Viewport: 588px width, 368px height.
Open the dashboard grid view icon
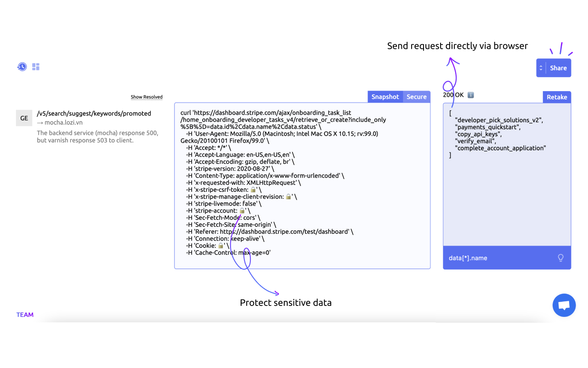[36, 67]
